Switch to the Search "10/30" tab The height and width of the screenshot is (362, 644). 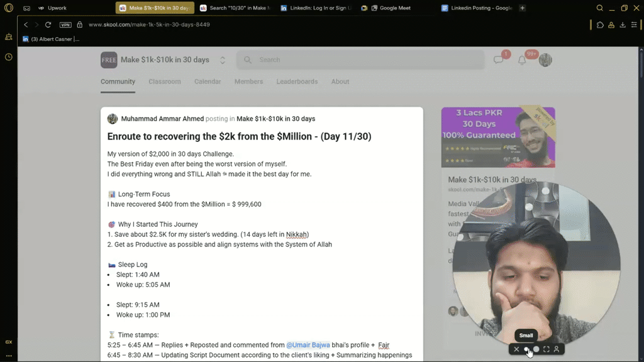235,8
